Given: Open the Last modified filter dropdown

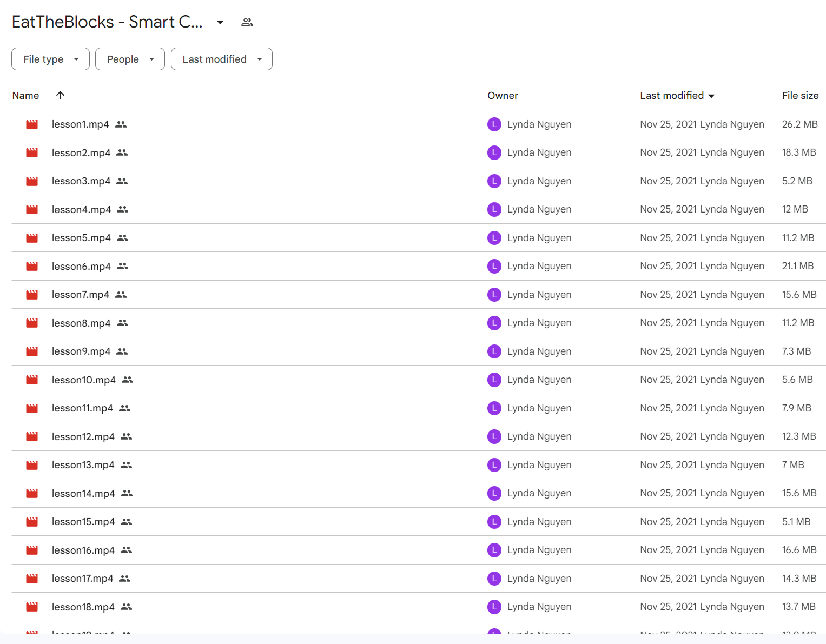Looking at the screenshot, I should [222, 59].
